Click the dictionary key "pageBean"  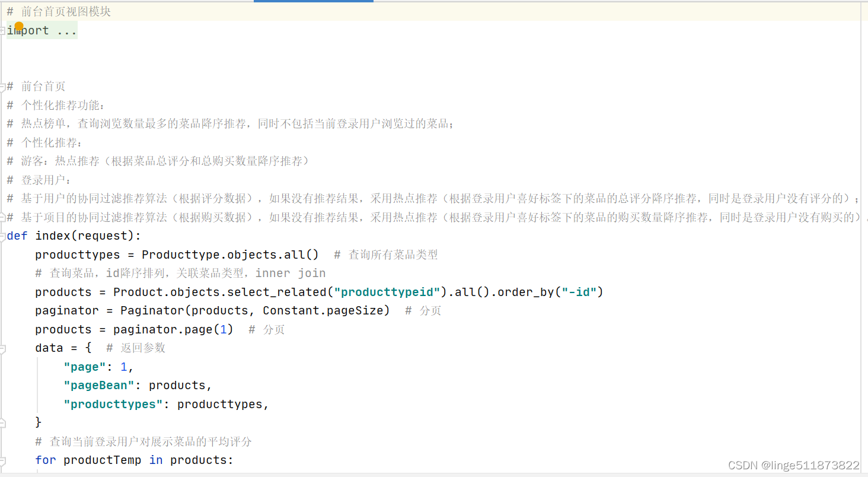point(99,385)
